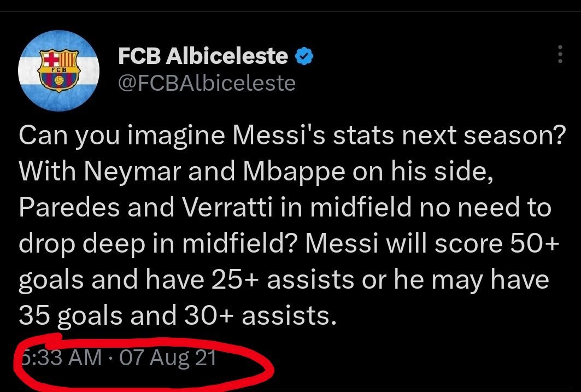This screenshot has width=581, height=392.
Task: Open FCB Albiceleste profile picture
Action: point(58,71)
